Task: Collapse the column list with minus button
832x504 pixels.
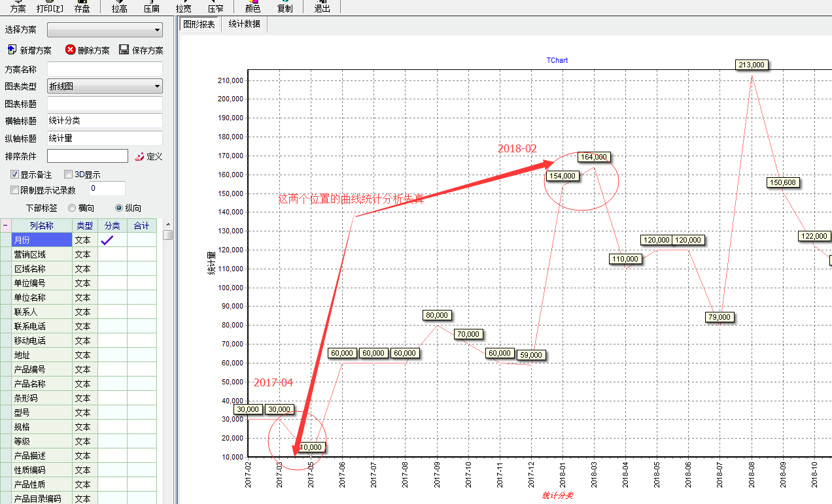Action: tap(5, 226)
